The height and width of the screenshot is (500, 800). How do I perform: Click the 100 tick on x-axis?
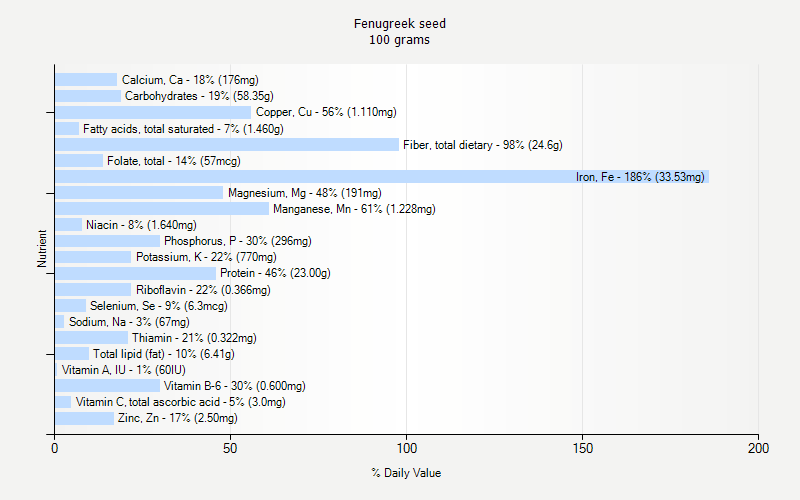(x=407, y=448)
